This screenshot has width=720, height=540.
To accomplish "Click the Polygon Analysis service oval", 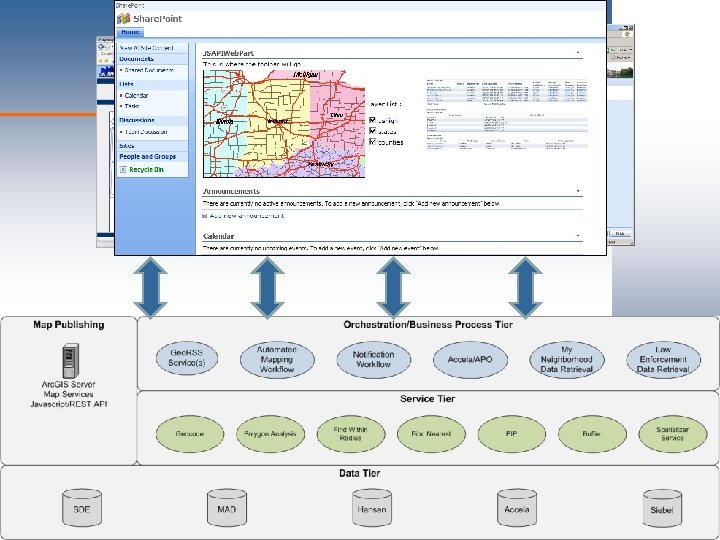I will [x=270, y=434].
